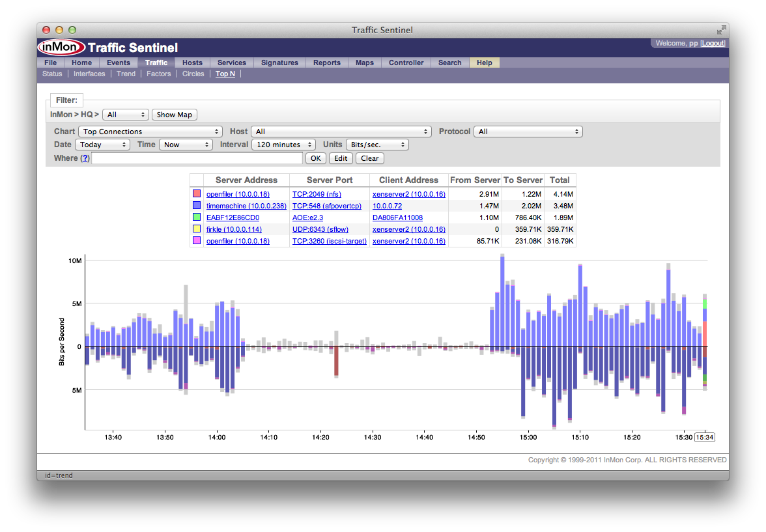The image size is (766, 532).
Task: Open the timemachine (10.0.0.238) link
Action: pos(246,206)
